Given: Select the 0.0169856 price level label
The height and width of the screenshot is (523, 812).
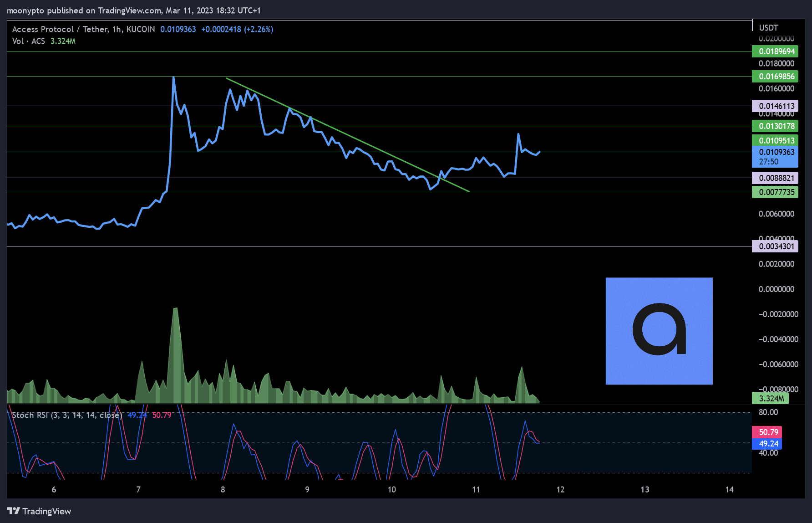Looking at the screenshot, I should 775,77.
